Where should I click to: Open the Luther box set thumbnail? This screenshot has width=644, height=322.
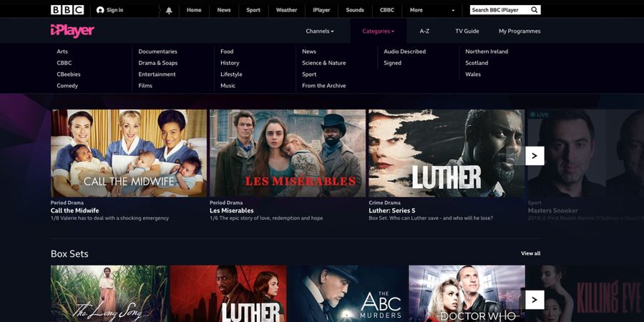coord(228,293)
